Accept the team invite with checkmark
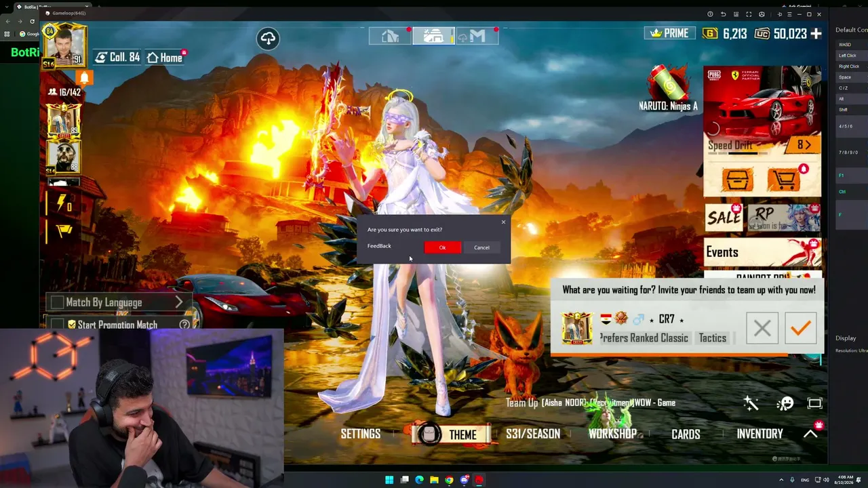Screen dimensions: 868x488 800,328
